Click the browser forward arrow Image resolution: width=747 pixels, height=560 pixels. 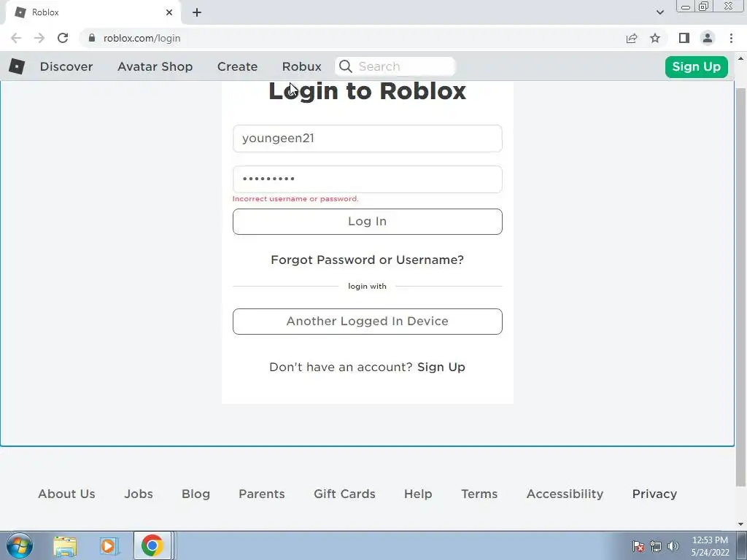click(x=39, y=38)
